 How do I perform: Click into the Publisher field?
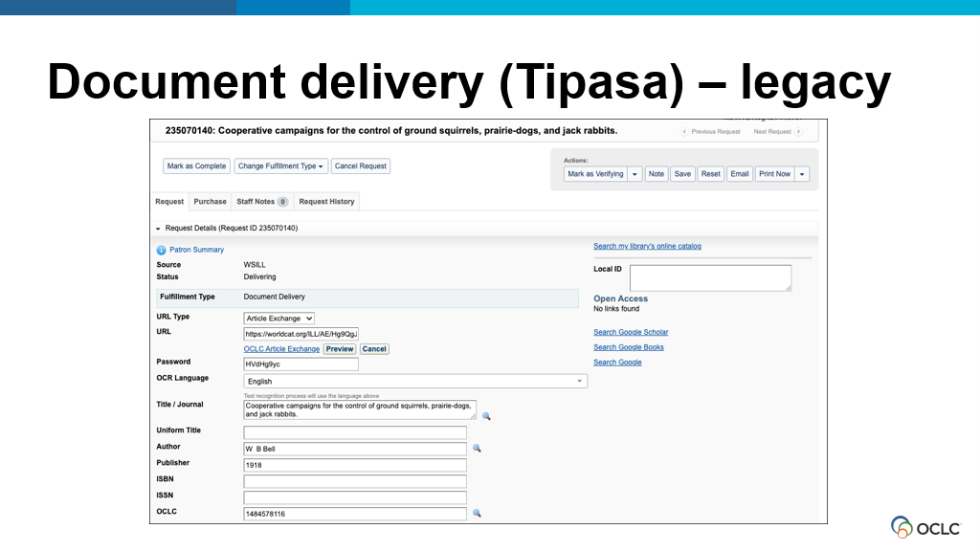pyautogui.click(x=355, y=465)
